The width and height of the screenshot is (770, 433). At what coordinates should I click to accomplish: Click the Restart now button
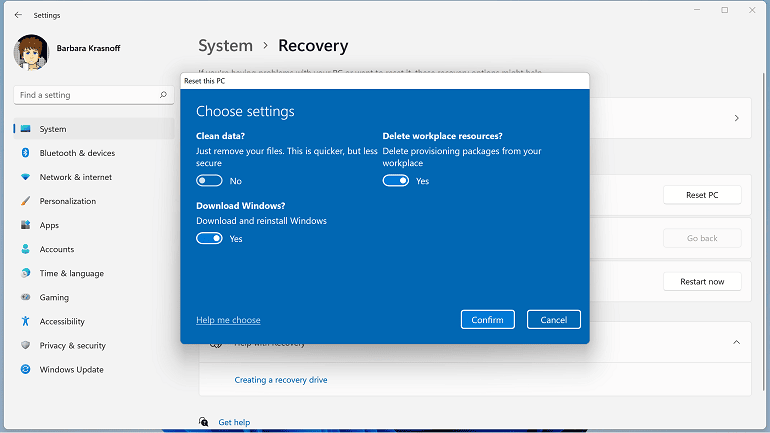702,281
